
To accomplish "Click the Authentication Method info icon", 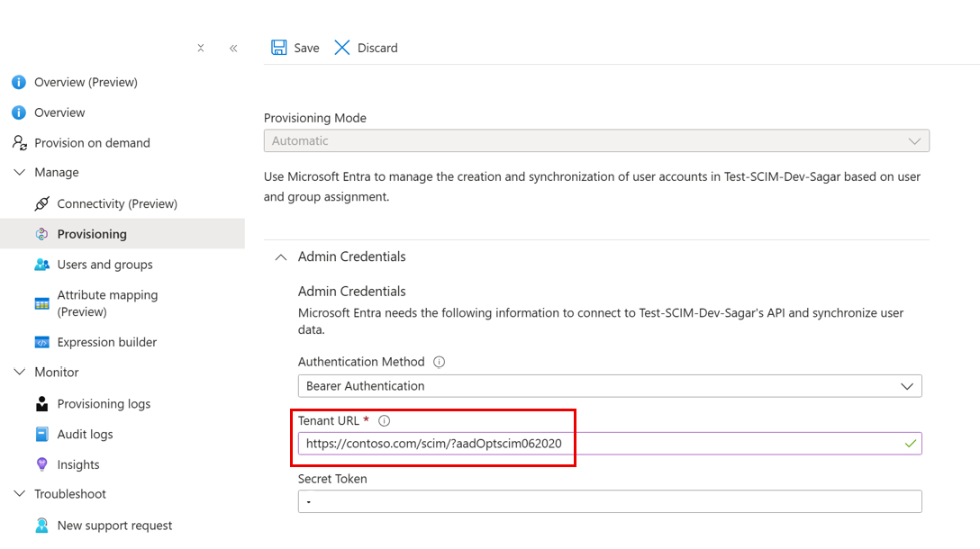I will [440, 362].
